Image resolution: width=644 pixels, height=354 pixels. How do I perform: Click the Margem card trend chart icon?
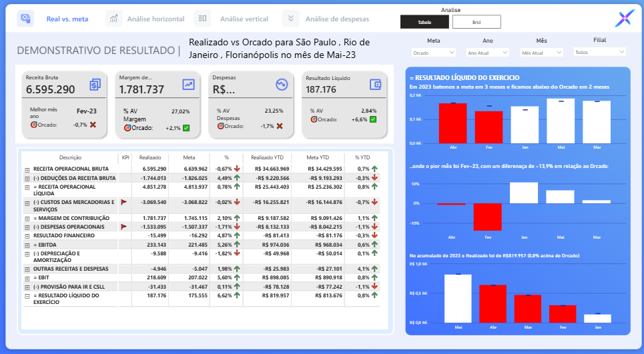coord(188,85)
